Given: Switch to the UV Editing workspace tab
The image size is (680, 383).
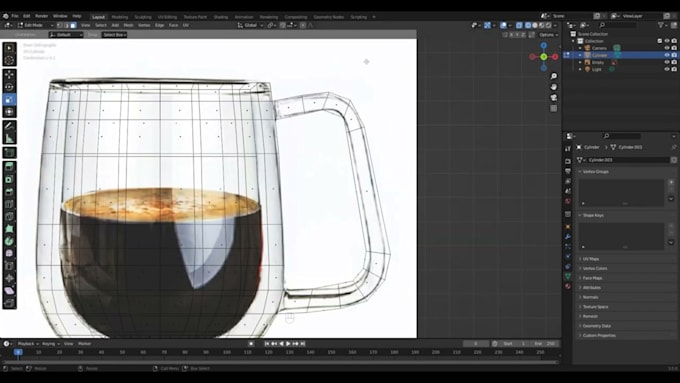Looking at the screenshot, I should 167,17.
